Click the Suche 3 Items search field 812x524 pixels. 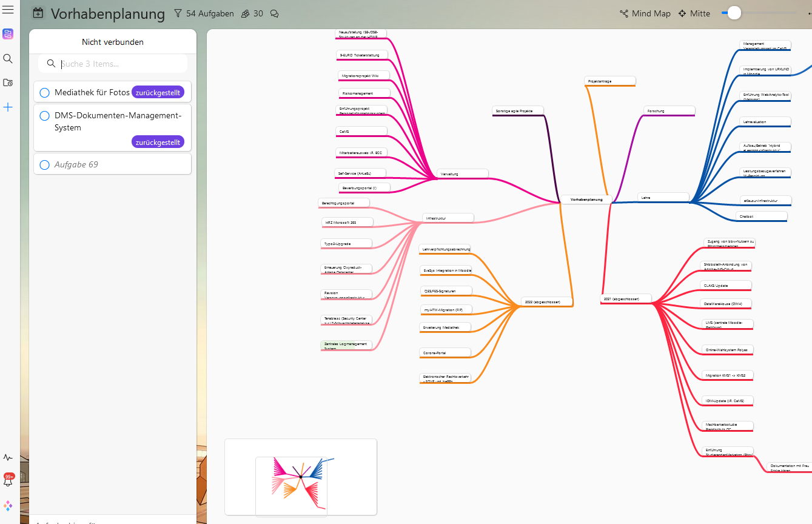[x=121, y=64]
